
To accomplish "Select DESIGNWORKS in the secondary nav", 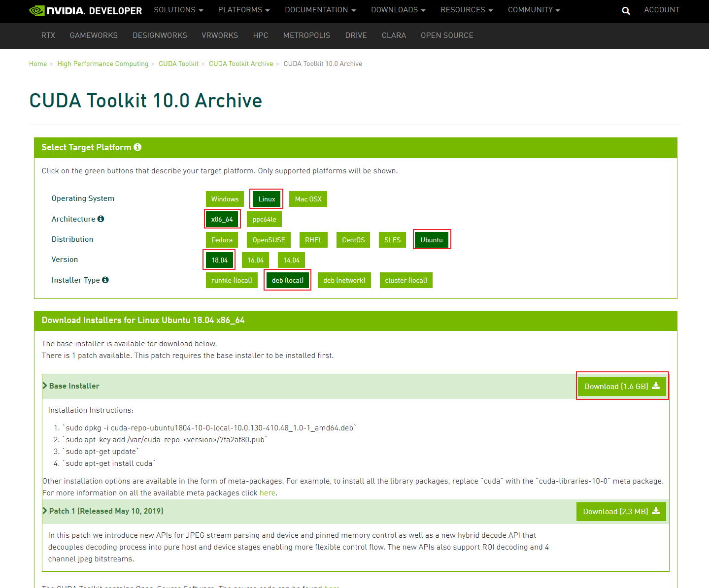I will [x=160, y=35].
